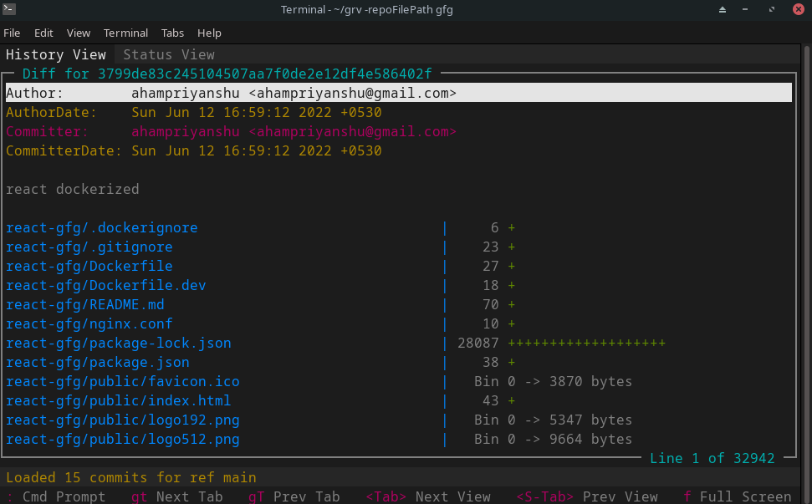
Task: Open the Terminal menu
Action: coord(125,33)
